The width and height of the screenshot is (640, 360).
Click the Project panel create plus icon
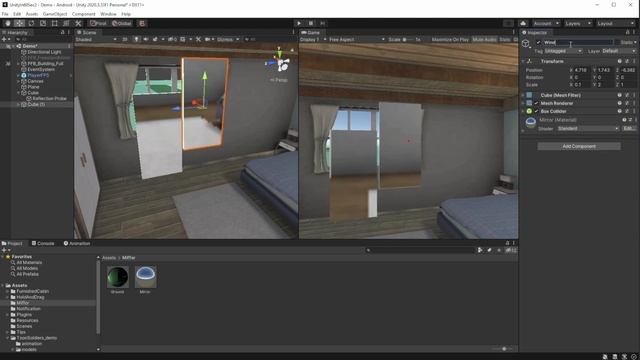pyautogui.click(x=5, y=250)
